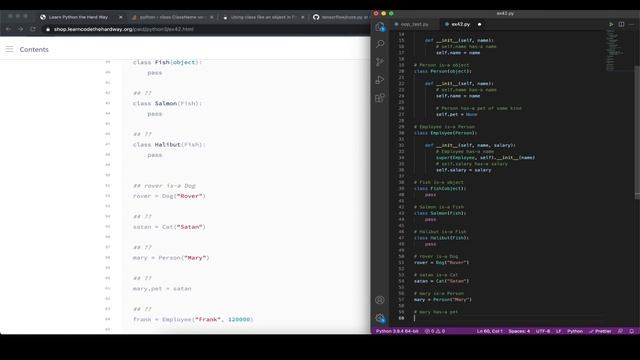Screen dimensions: 640x360
Task: Open the Run and Debug view
Action: point(380,80)
